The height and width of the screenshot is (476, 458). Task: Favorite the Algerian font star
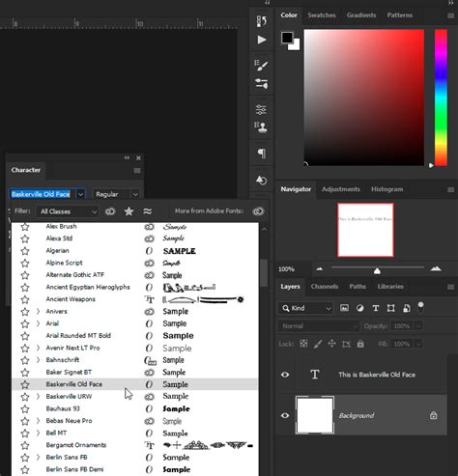[x=25, y=251]
